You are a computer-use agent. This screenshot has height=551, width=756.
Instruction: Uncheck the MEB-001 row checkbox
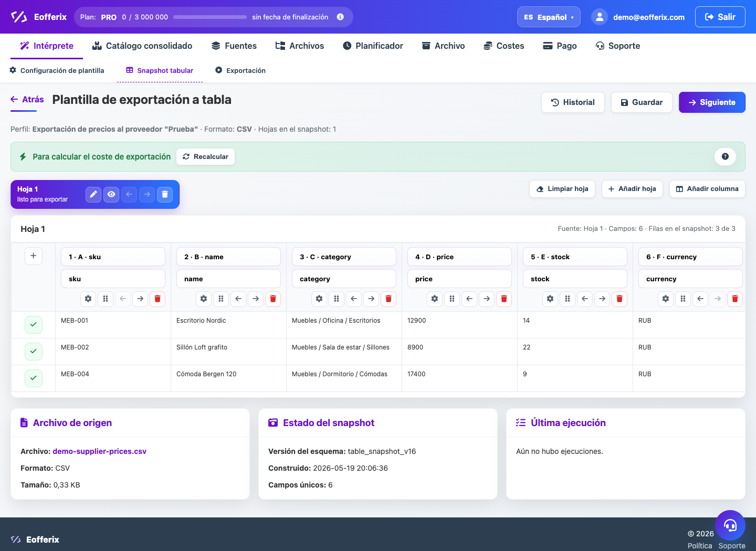(34, 325)
